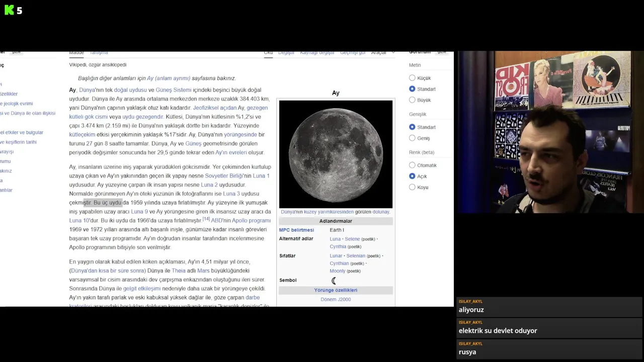Click the yörüngesinde link
Viewport: 644px width, 362px height.
click(x=240, y=135)
